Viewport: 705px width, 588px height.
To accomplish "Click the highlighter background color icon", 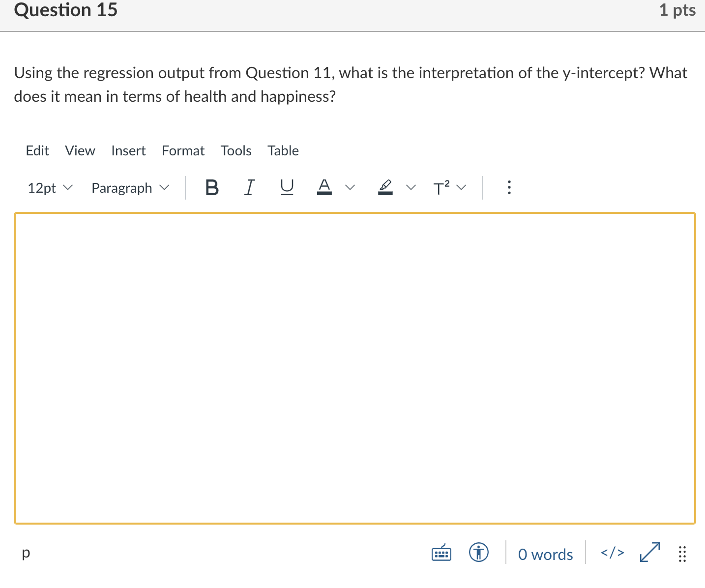I will coord(385,187).
